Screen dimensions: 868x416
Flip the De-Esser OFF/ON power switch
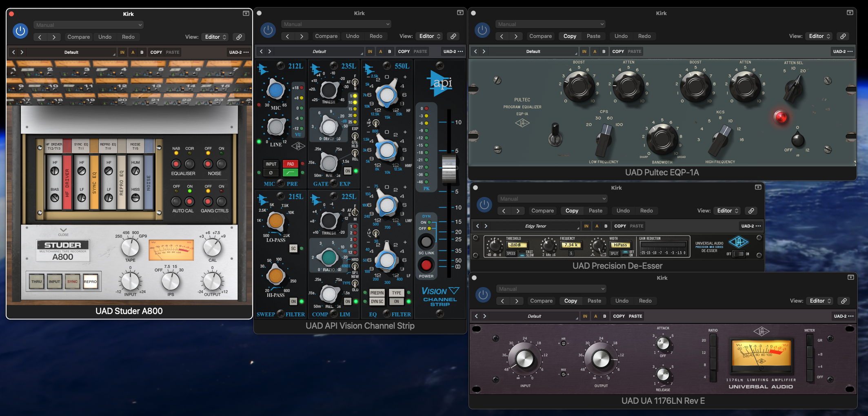(739, 254)
